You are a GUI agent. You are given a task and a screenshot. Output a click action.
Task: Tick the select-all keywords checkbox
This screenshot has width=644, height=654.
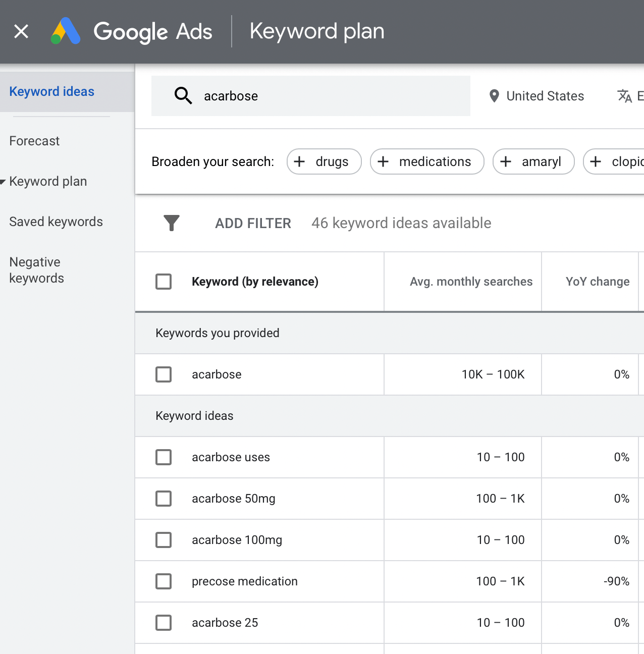tap(164, 282)
